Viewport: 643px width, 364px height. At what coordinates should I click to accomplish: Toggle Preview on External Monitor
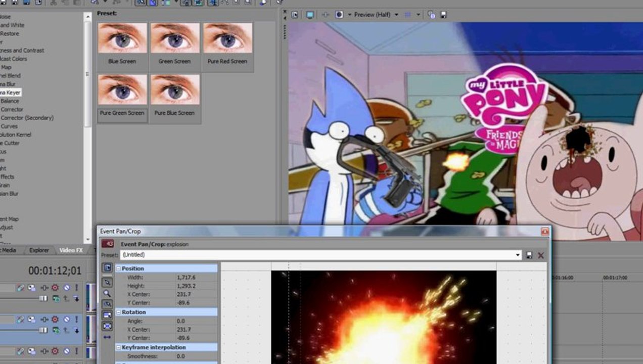tap(310, 15)
